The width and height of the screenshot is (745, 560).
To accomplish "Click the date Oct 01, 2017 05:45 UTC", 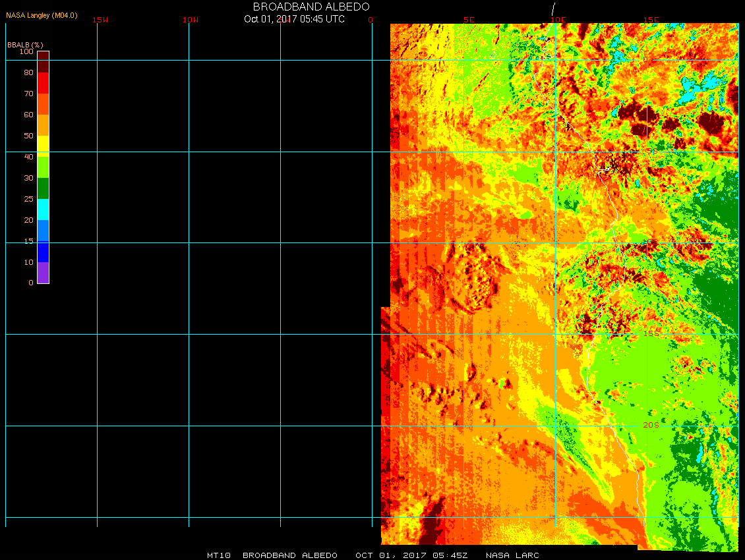I will point(294,19).
